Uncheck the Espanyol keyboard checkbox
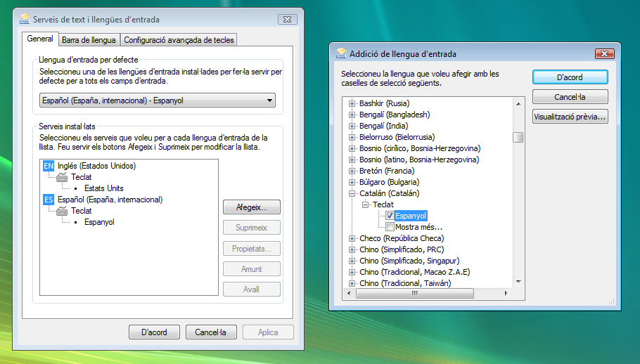Screen dimensions: 640x364 (x=390, y=216)
